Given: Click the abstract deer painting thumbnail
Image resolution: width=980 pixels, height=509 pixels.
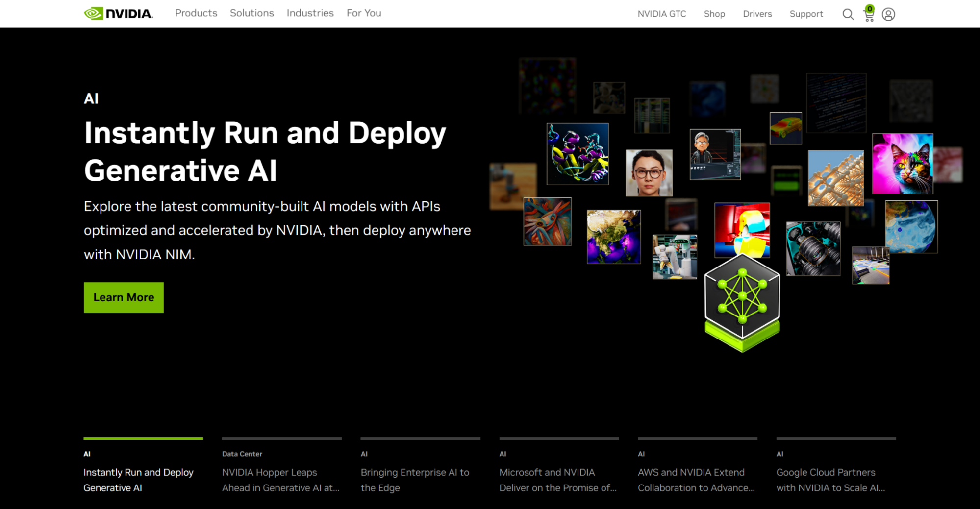Looking at the screenshot, I should 548,221.
